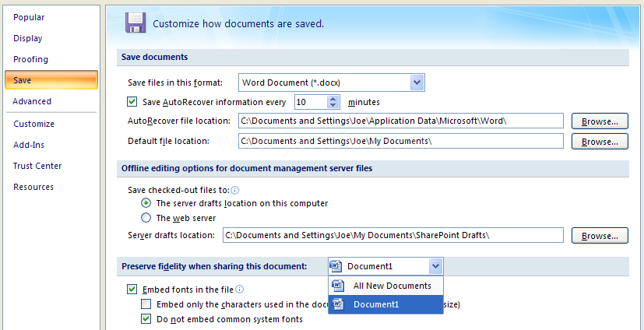Toggle Save AutoRecover information checkbox
Image resolution: width=644 pixels, height=330 pixels.
(132, 102)
